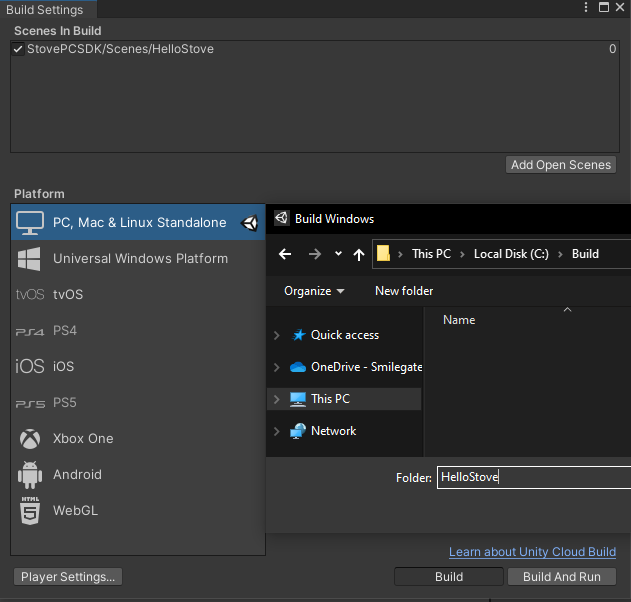Image resolution: width=631 pixels, height=602 pixels.
Task: Click Add Open Scenes button
Action: click(x=561, y=165)
